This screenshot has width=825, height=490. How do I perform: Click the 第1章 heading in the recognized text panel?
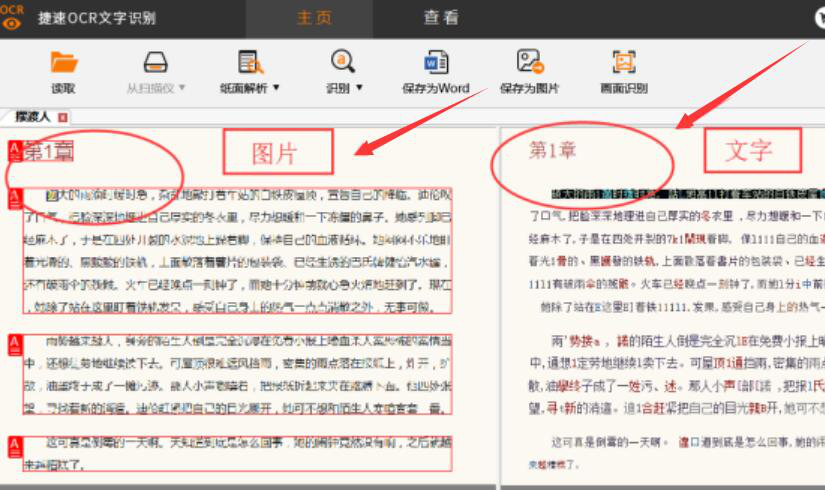pyautogui.click(x=552, y=151)
